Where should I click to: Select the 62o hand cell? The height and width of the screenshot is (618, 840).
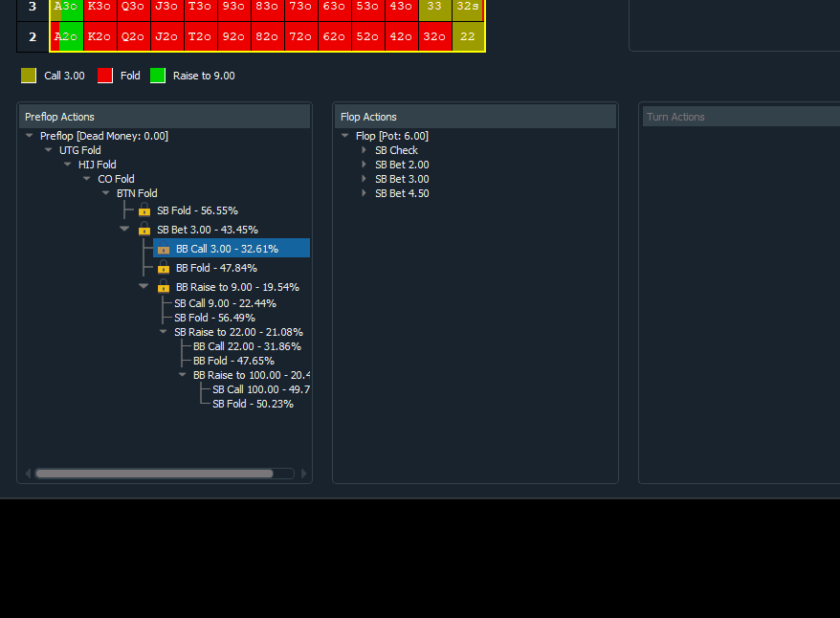334,37
